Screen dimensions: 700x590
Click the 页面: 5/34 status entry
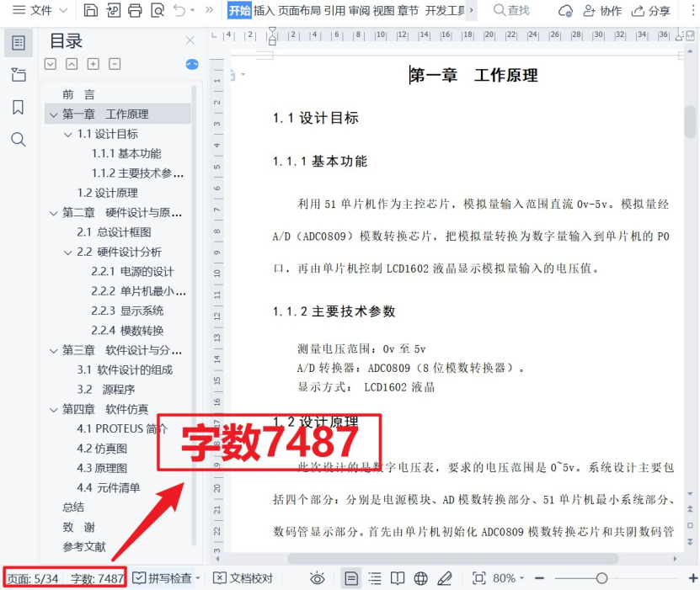pos(33,579)
